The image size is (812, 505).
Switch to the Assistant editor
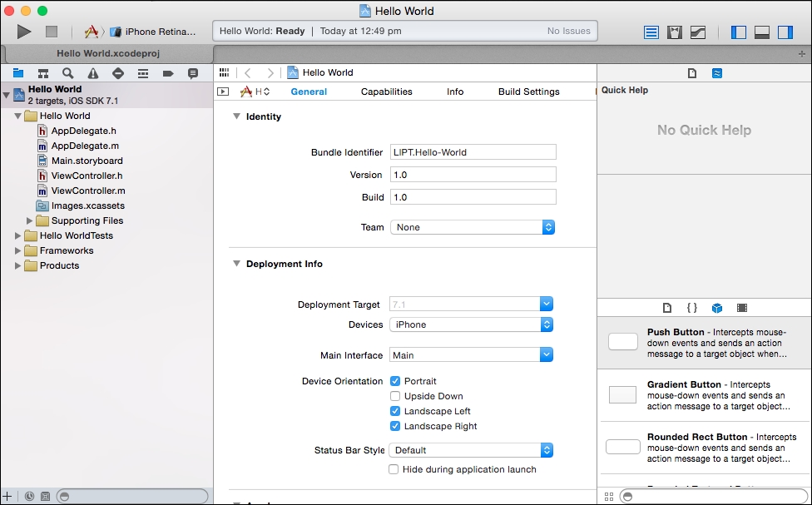[x=675, y=32]
